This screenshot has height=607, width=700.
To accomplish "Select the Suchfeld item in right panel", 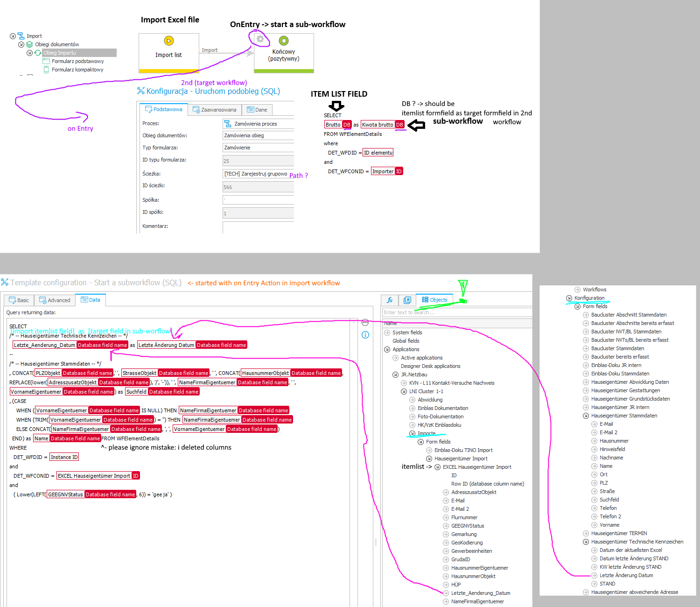I will coord(609,500).
